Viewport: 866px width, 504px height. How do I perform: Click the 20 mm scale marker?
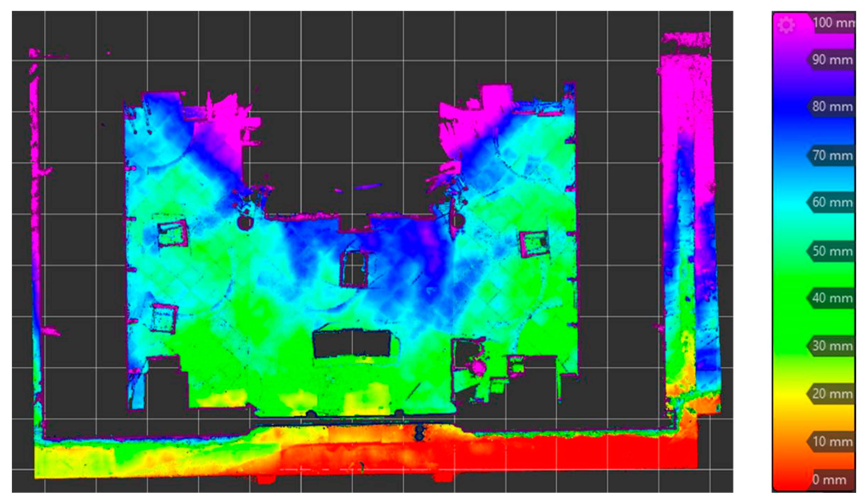[832, 393]
